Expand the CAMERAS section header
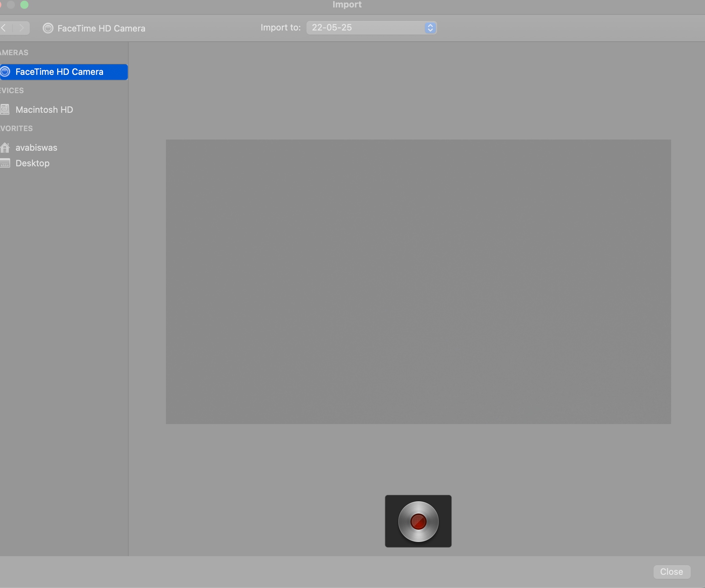This screenshot has width=705, height=588. tap(14, 52)
